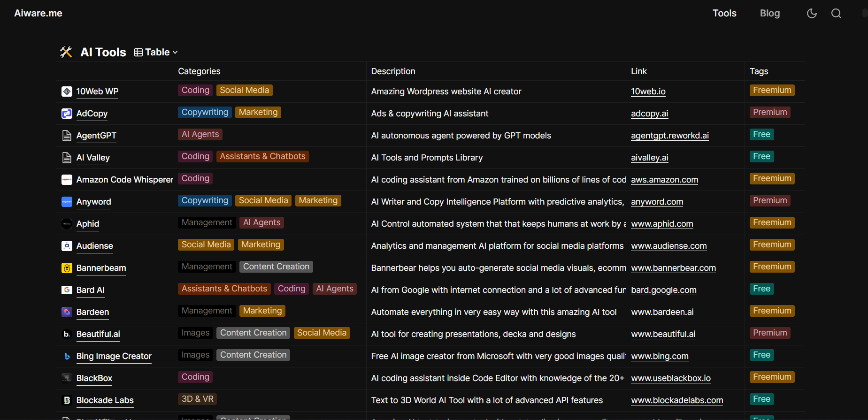Click the AI Agents category in AgentGPT row
Screen dimensions: 868x420
point(200,134)
